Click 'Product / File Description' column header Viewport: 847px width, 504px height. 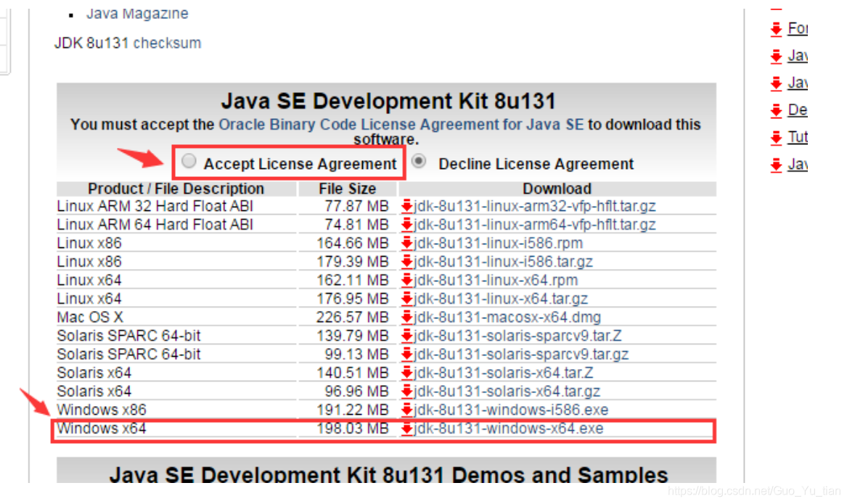pos(176,189)
